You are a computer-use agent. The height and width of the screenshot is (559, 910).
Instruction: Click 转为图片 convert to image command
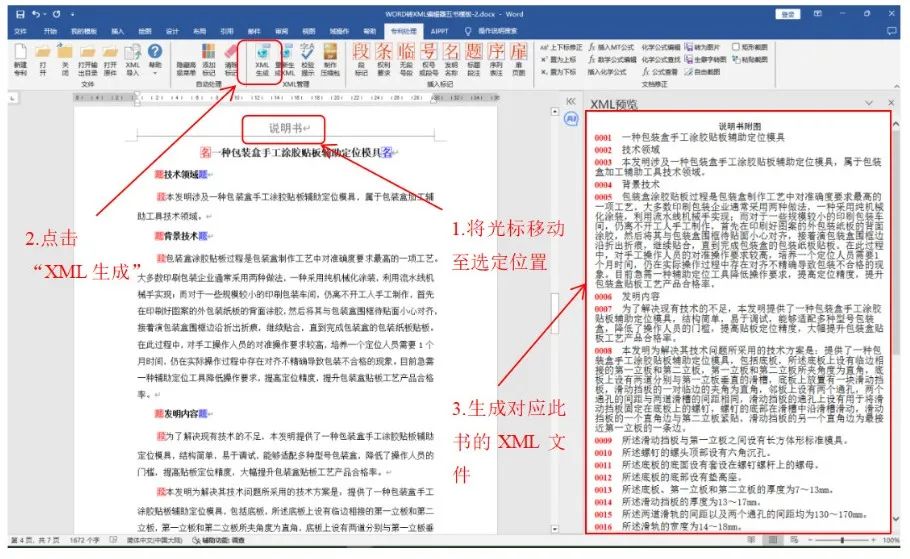702,47
